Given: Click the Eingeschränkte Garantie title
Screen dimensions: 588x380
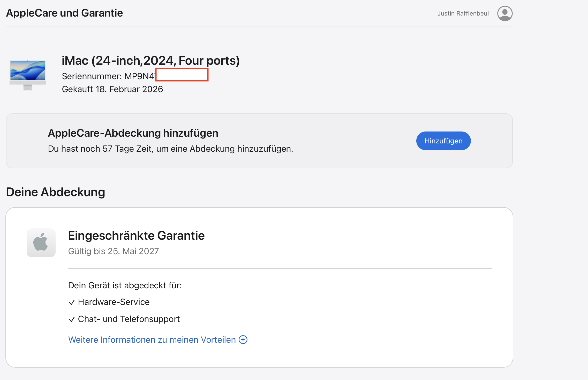Looking at the screenshot, I should click(136, 236).
